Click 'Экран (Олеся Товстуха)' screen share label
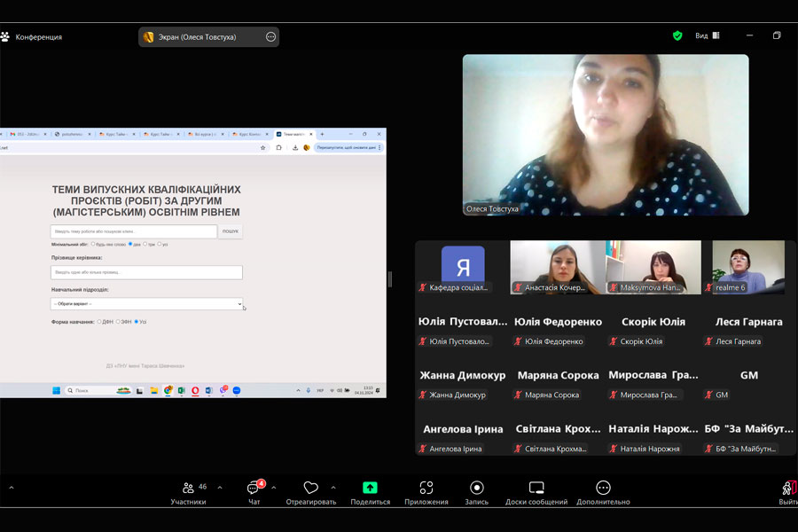Viewport: 798px width, 532px height. tap(198, 37)
